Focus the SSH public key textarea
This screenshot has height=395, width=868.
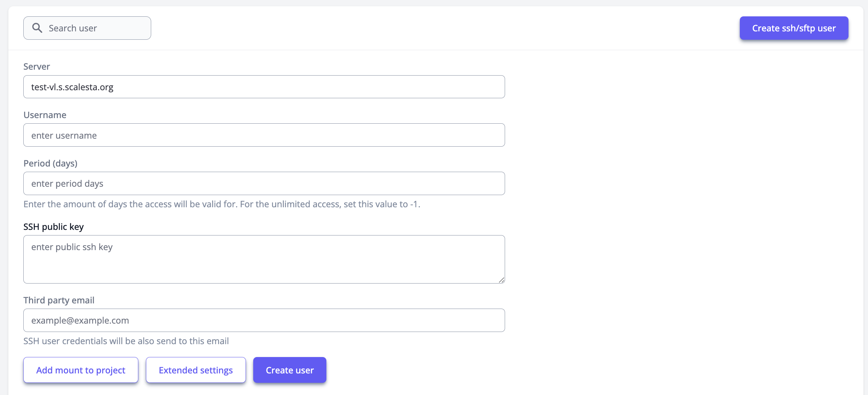click(x=264, y=260)
